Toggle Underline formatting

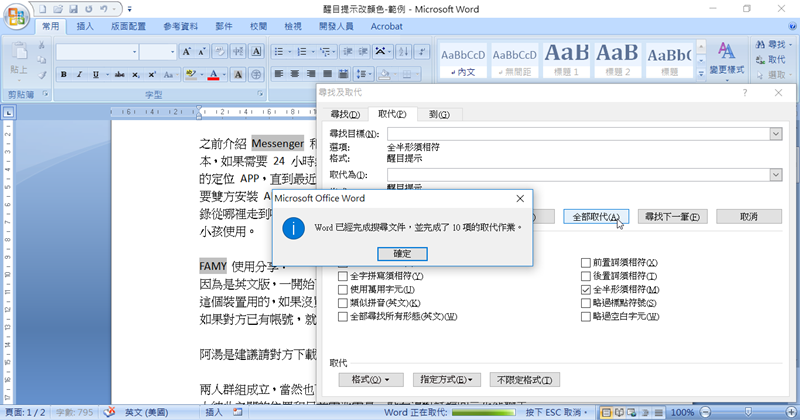tap(95, 75)
